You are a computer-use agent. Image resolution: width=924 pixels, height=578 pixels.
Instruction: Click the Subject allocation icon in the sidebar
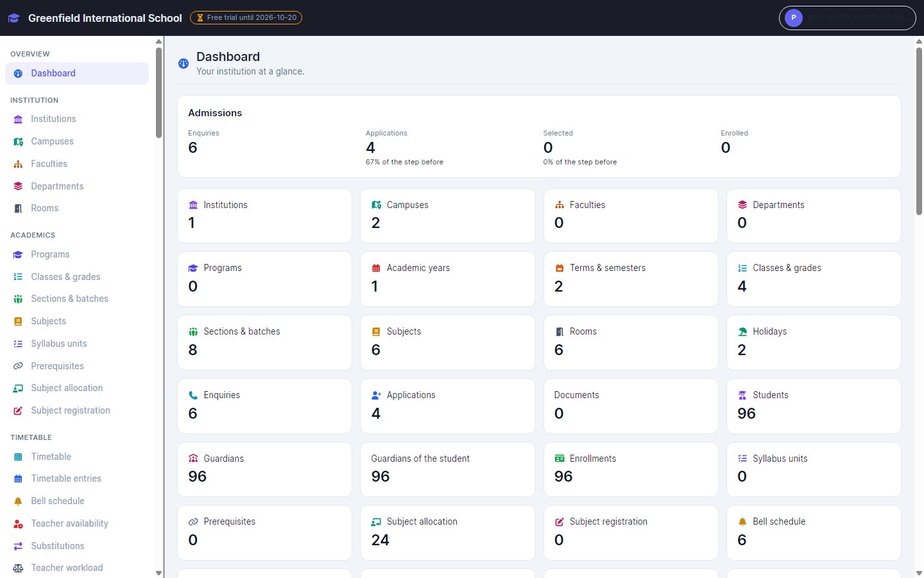[18, 389]
